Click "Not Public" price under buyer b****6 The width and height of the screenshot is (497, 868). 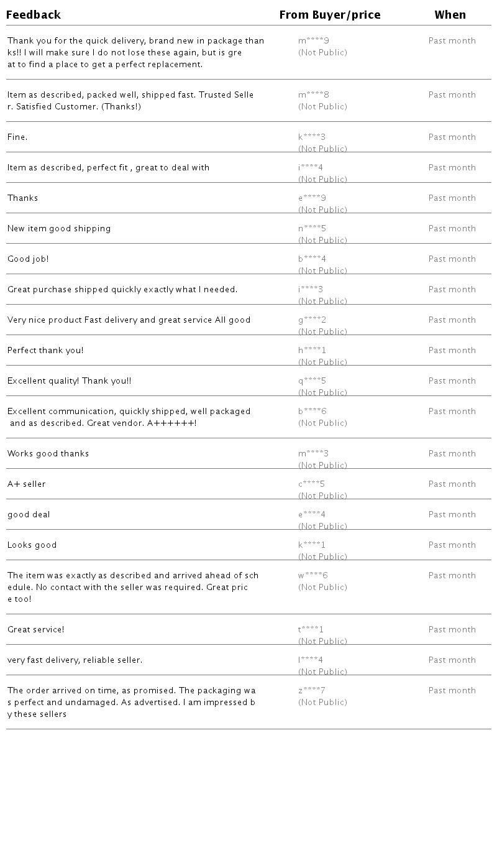[x=322, y=423]
